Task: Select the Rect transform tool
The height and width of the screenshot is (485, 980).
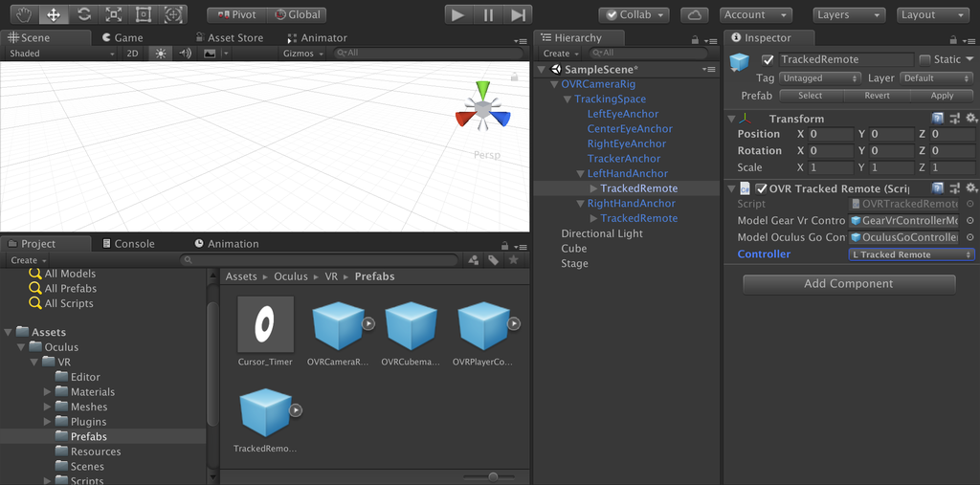Action: (144, 14)
